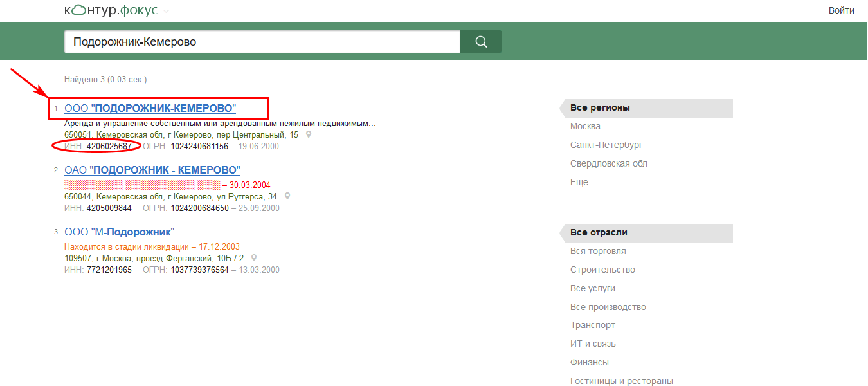Open ООО "ПОДОРОЖНИК-КЕМЕРОВО" company link

point(150,108)
